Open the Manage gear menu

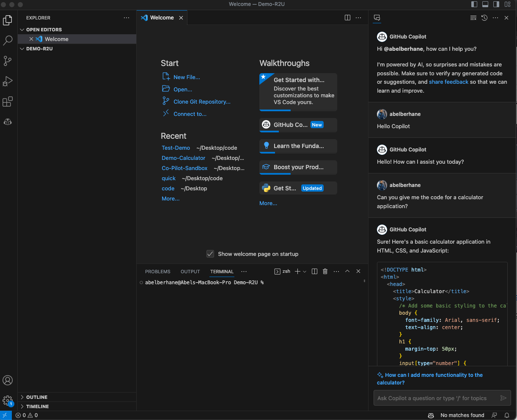tap(8, 400)
